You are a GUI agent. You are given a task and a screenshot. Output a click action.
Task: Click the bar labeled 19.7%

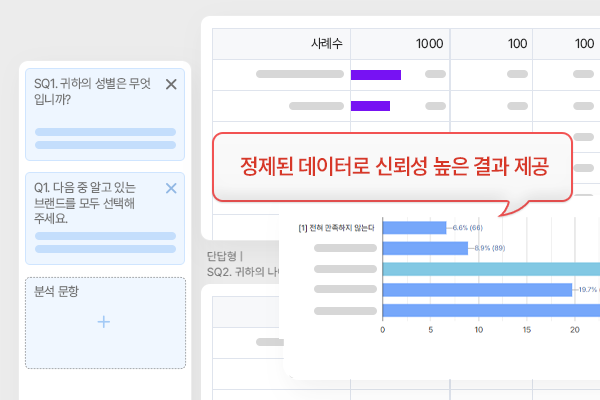[477, 290]
